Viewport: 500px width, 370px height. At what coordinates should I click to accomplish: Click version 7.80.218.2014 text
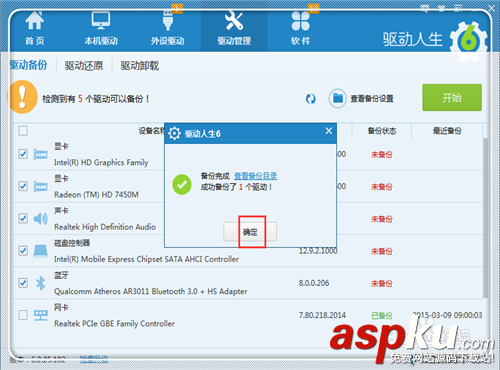pyautogui.click(x=322, y=315)
